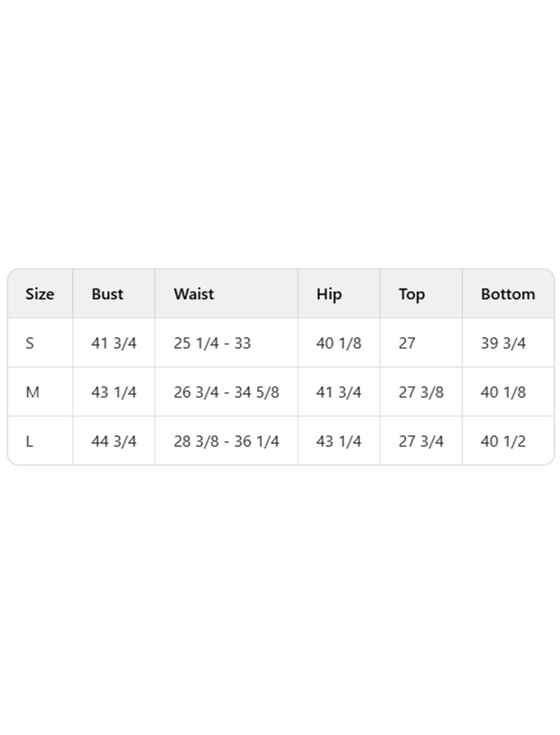Select the top length value 27 3/8

tap(421, 392)
